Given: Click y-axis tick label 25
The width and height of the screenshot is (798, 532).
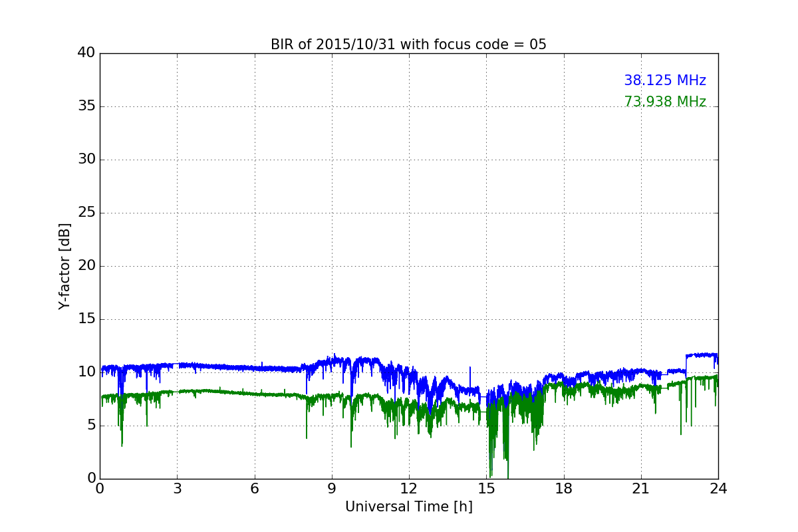Looking at the screenshot, I should click(86, 213).
